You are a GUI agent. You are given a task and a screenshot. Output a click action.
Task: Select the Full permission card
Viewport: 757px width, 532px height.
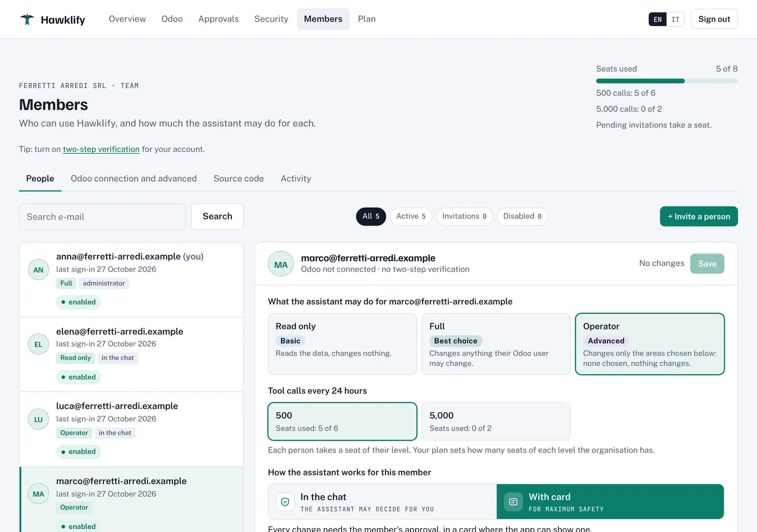(496, 344)
